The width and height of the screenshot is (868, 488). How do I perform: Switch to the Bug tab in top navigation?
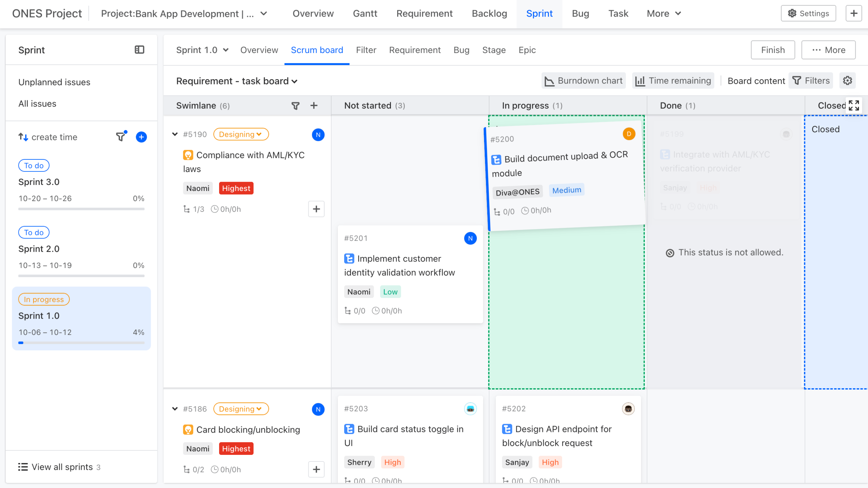[580, 14]
